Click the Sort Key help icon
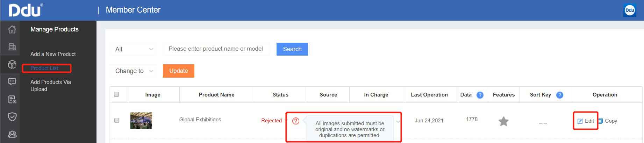Image resolution: width=644 pixels, height=143 pixels. pyautogui.click(x=559, y=95)
